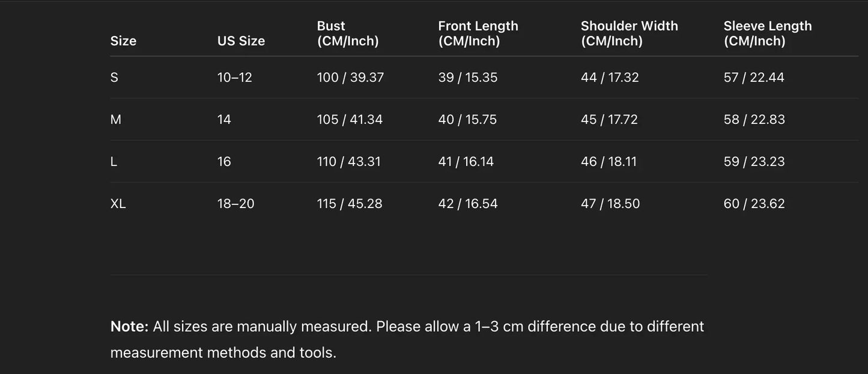This screenshot has width=868, height=374.
Task: Select shoulder width value 44 / 17.32
Action: (x=610, y=78)
